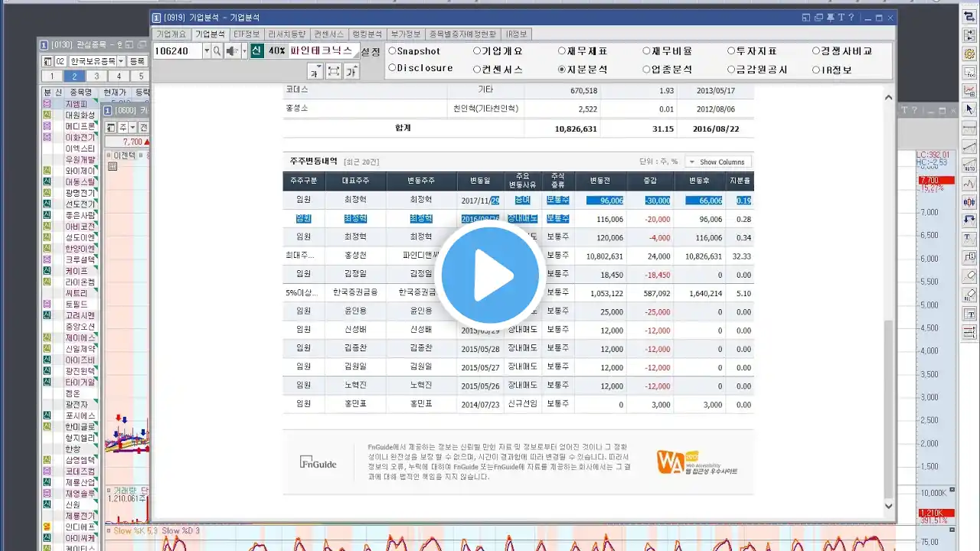Select the 경쟁사비교 radio button
Image resolution: width=980 pixels, height=551 pixels.
click(816, 51)
